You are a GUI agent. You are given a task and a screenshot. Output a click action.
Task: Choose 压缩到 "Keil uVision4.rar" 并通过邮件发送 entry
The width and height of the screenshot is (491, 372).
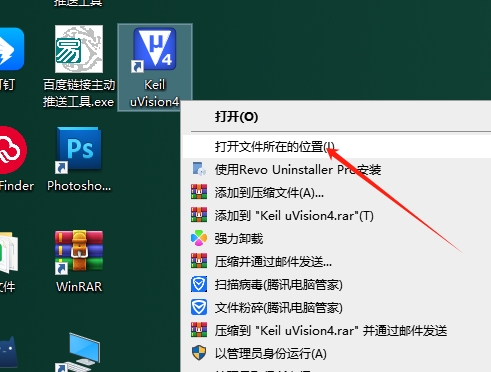point(337,331)
